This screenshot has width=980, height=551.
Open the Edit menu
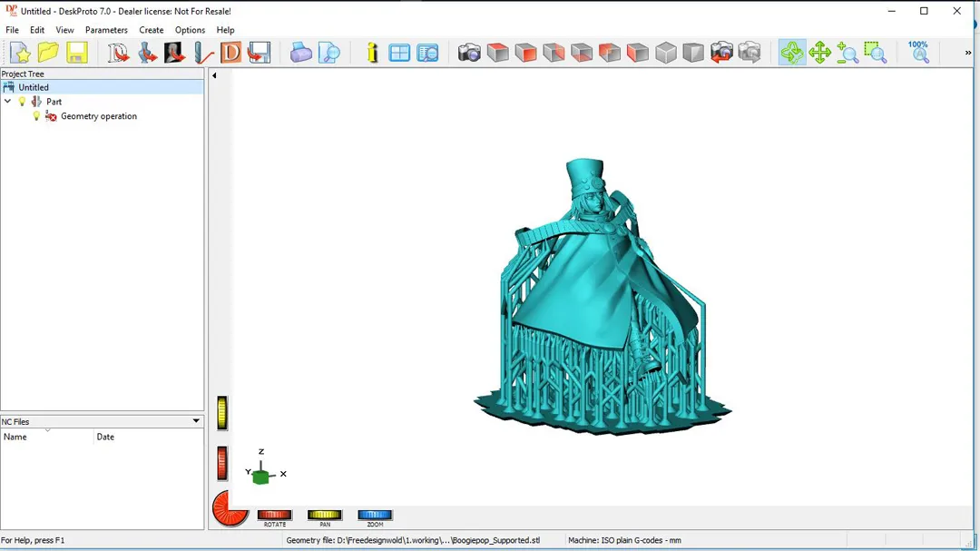coord(37,30)
